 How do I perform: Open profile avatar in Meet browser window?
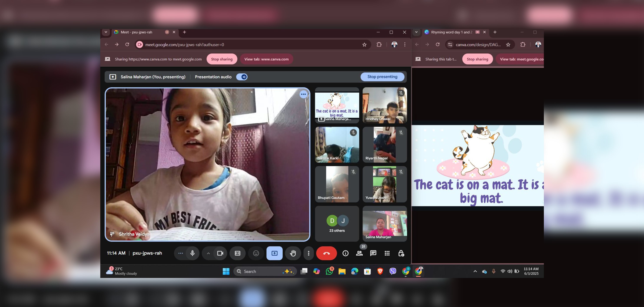pyautogui.click(x=394, y=45)
